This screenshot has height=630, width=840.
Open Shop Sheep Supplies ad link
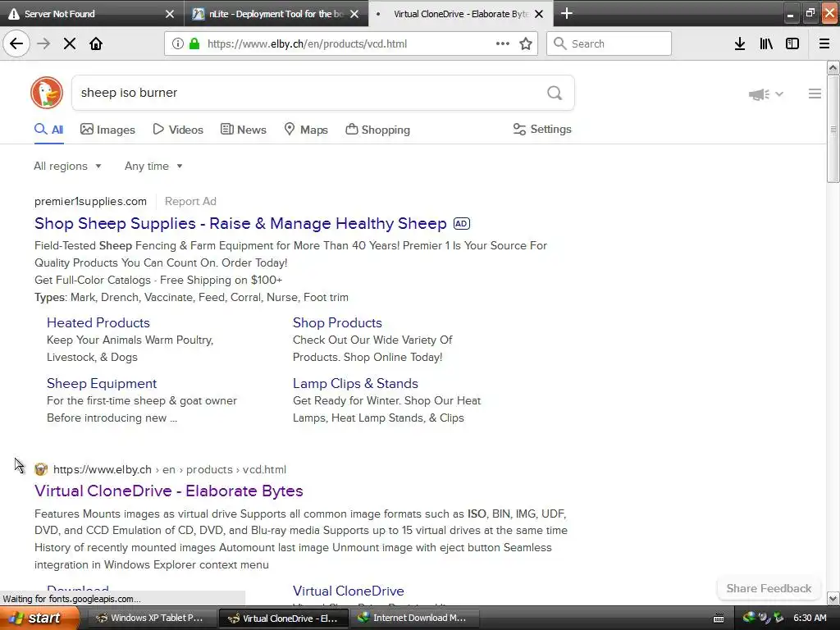point(240,223)
